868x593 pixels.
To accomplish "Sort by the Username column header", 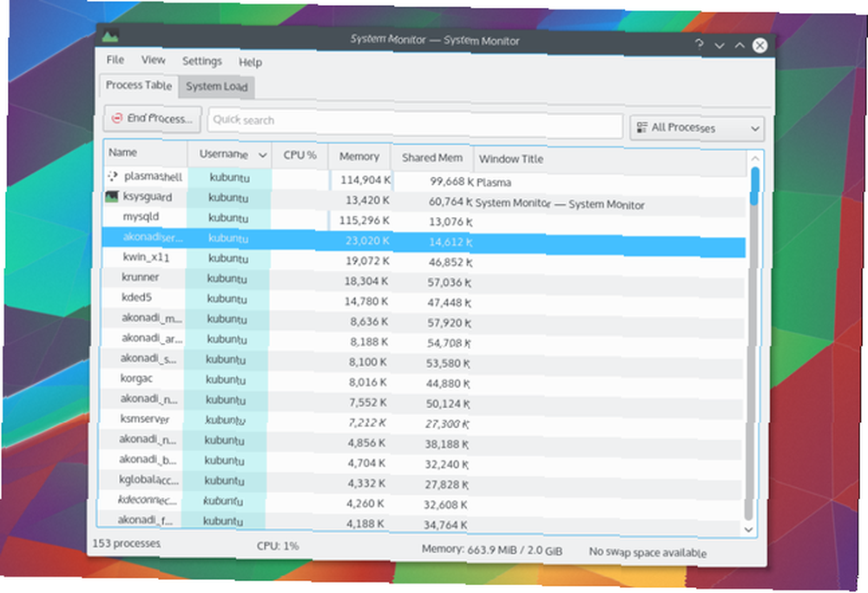I will [x=230, y=154].
